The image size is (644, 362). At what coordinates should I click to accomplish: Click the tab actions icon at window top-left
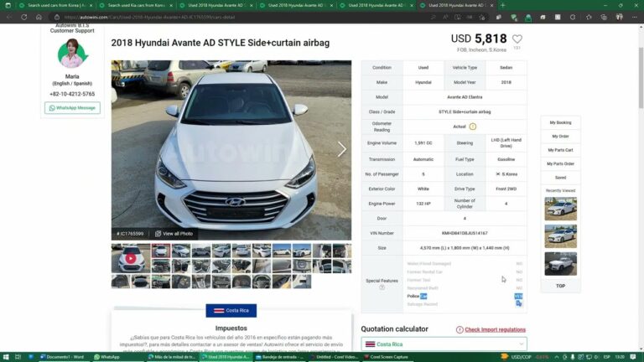click(8, 5)
